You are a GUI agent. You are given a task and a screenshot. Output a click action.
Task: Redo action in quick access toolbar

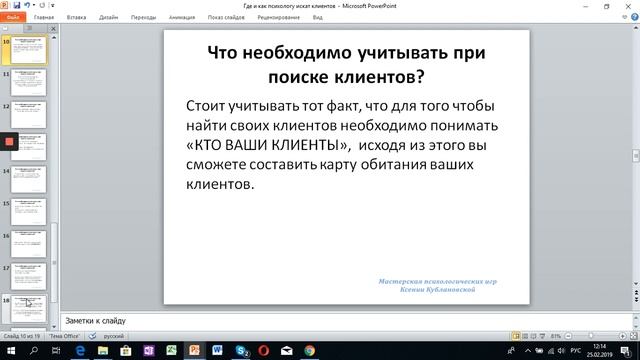(x=42, y=5)
